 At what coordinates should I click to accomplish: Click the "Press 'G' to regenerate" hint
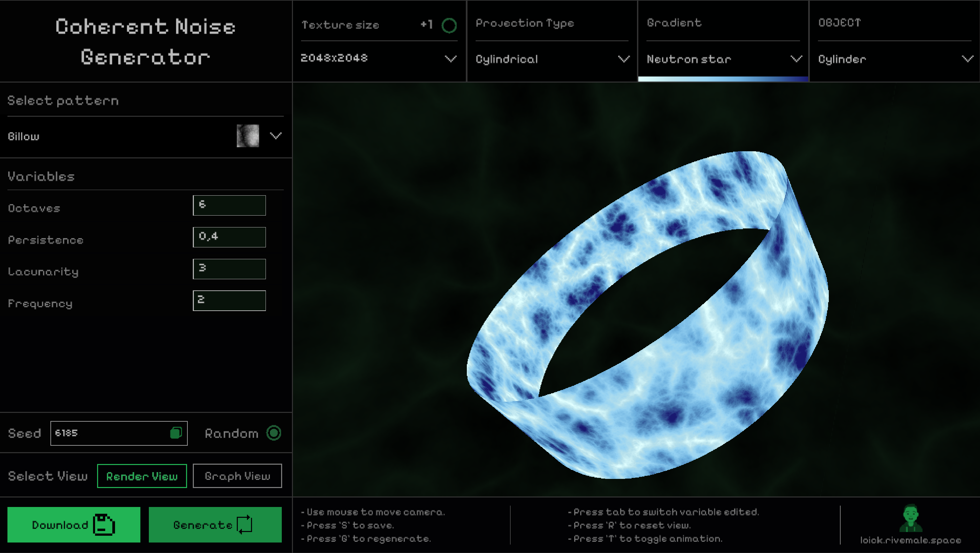pos(366,538)
